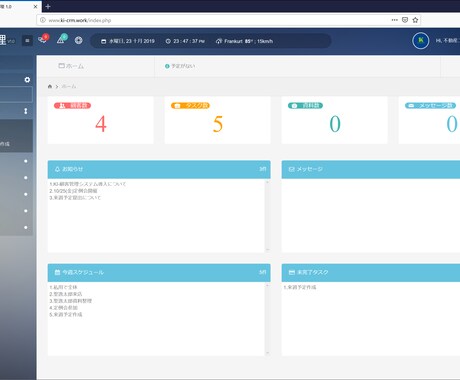The image size is (460, 380).
Task: Click the calendar date widget in header
Action: pos(128,41)
